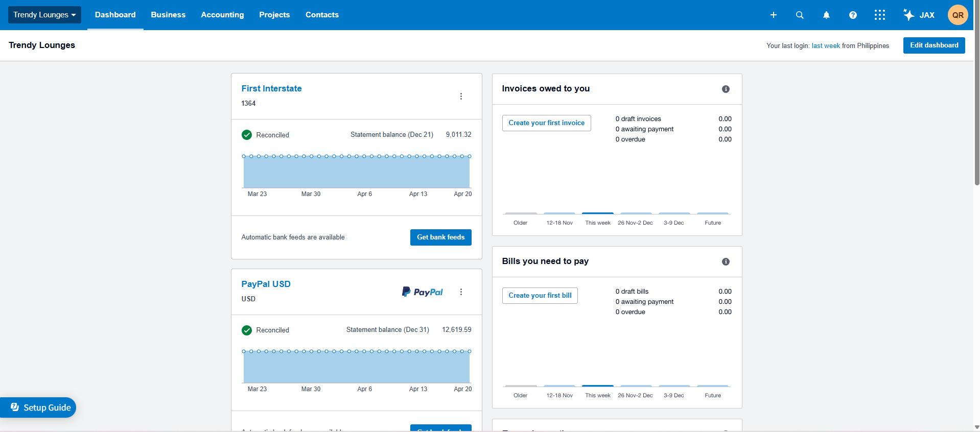
Task: Select '0 draft bills' text
Action: [632, 292]
